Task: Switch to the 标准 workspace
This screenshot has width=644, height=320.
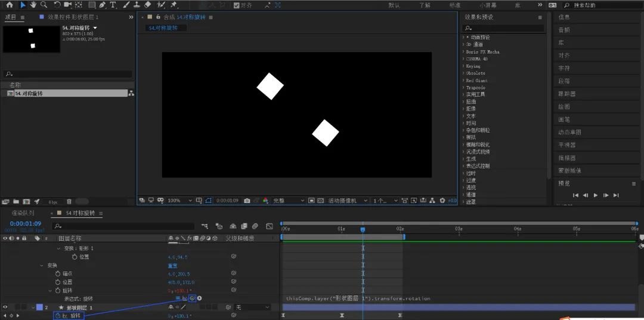Action: coord(454,5)
